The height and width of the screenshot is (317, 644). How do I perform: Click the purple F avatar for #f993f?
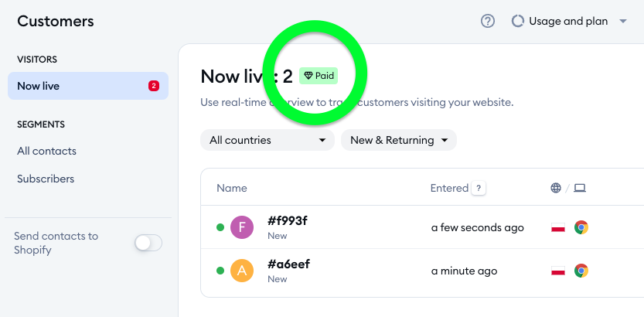242,227
